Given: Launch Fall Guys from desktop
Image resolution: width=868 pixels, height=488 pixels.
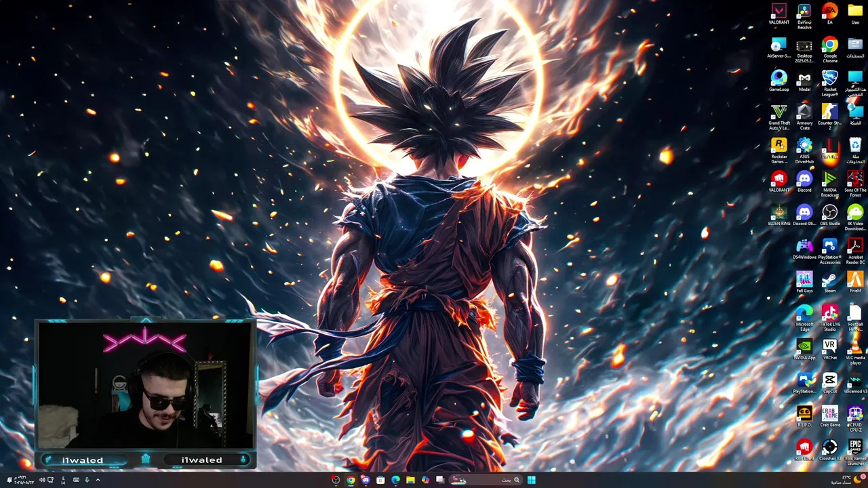Looking at the screenshot, I should pyautogui.click(x=804, y=283).
